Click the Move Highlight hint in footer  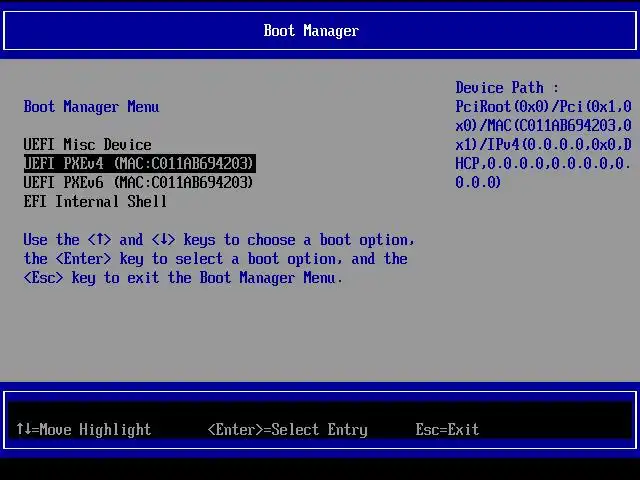coord(84,429)
